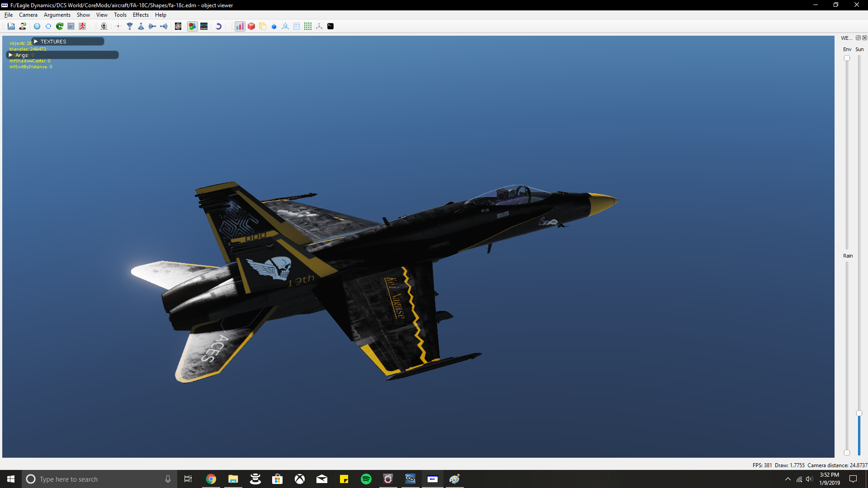The height and width of the screenshot is (488, 868).
Task: Expand the Args section
Action: [x=10, y=55]
